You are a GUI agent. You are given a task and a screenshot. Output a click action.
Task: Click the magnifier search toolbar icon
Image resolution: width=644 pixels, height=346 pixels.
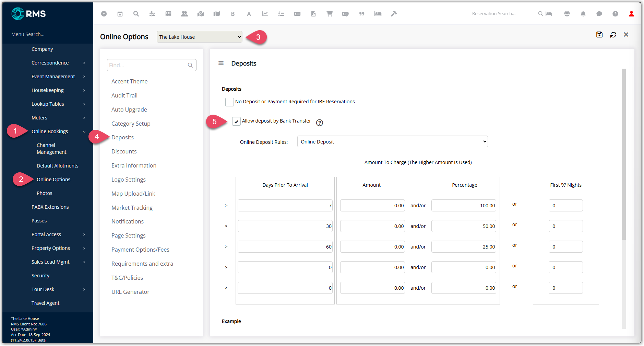(x=136, y=14)
